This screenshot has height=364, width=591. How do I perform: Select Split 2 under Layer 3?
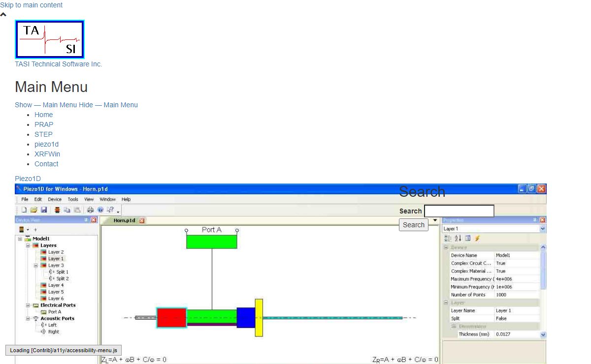coord(62,278)
